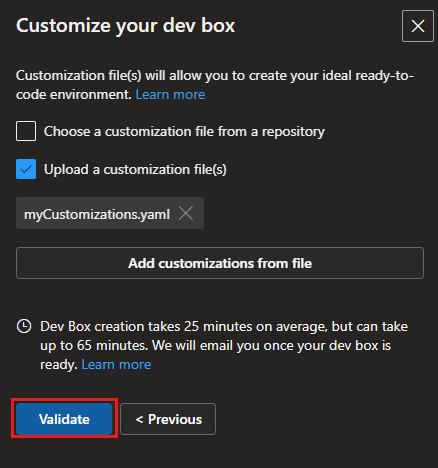Click the 'Customize your dev box' heading
Screen dimensions: 438x468
[x=126, y=26]
